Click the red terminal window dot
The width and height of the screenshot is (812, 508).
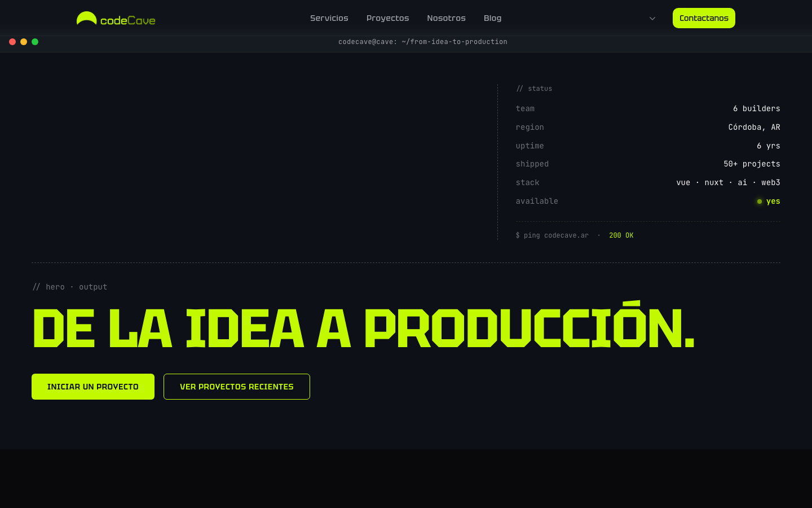pyautogui.click(x=12, y=42)
